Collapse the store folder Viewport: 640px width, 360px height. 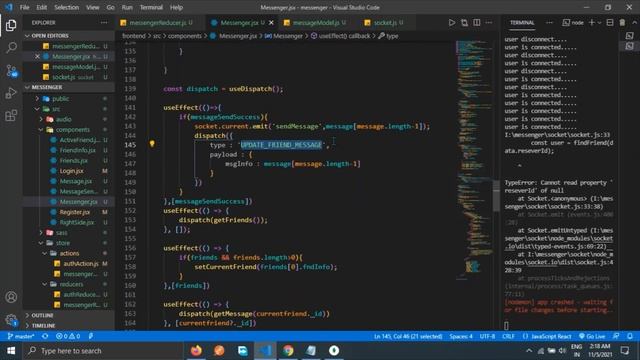coord(41,243)
